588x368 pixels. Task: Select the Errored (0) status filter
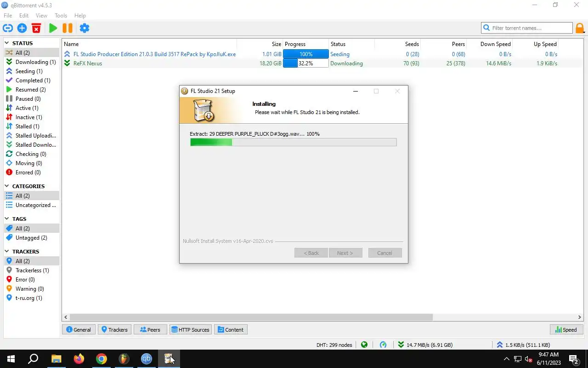(x=32, y=172)
